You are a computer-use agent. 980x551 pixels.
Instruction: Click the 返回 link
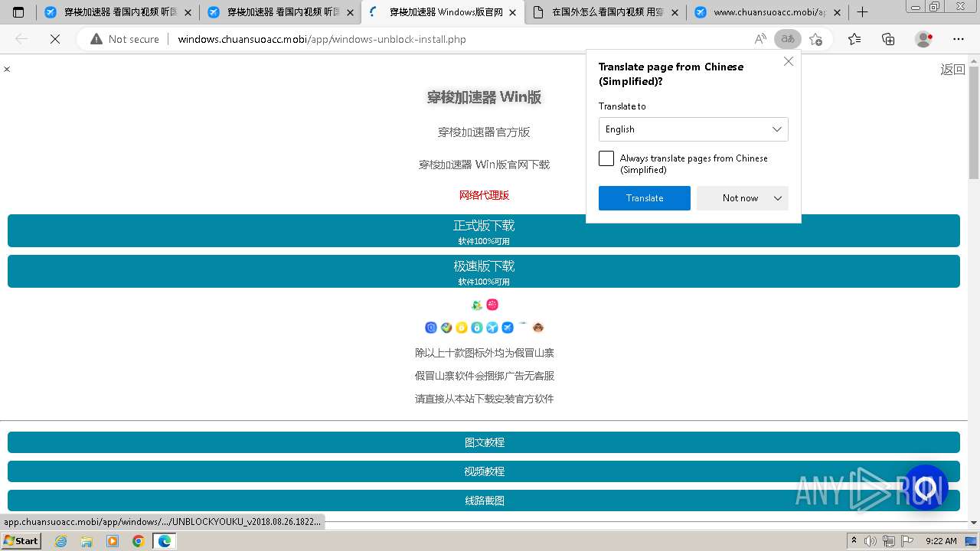tap(952, 70)
